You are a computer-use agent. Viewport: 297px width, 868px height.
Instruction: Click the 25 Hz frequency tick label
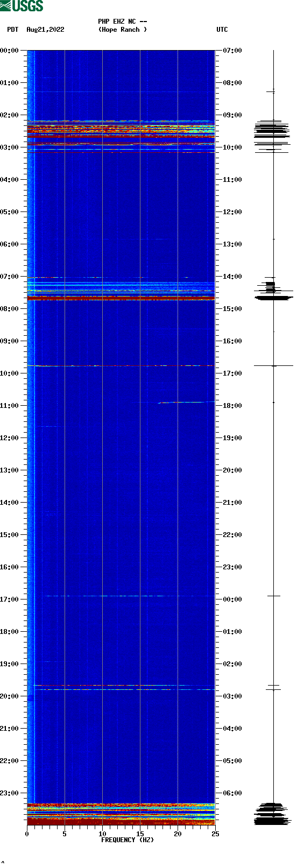tap(215, 834)
